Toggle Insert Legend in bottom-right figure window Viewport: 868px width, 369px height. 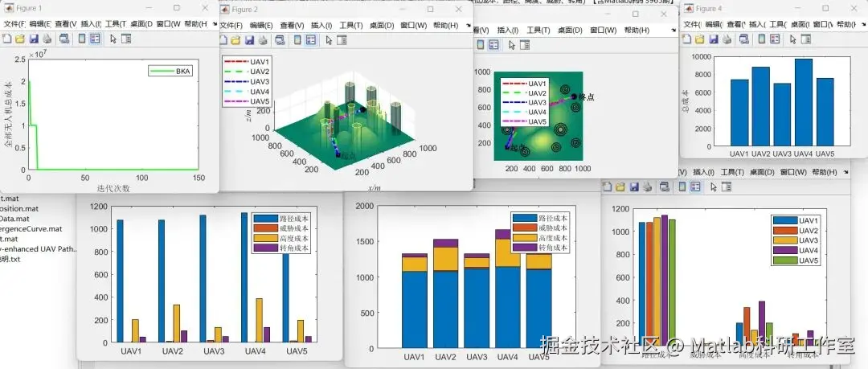[696, 187]
